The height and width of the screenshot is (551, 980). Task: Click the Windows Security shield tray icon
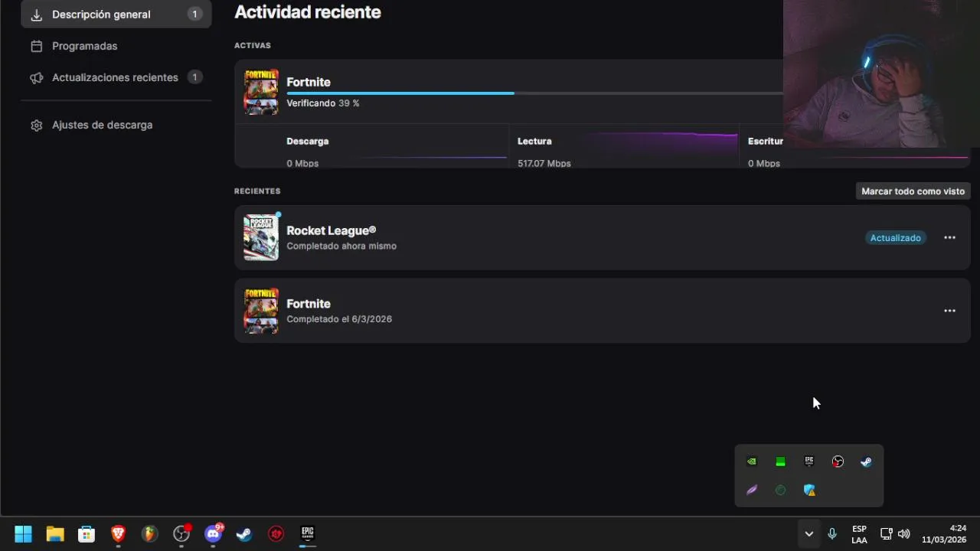tap(809, 490)
